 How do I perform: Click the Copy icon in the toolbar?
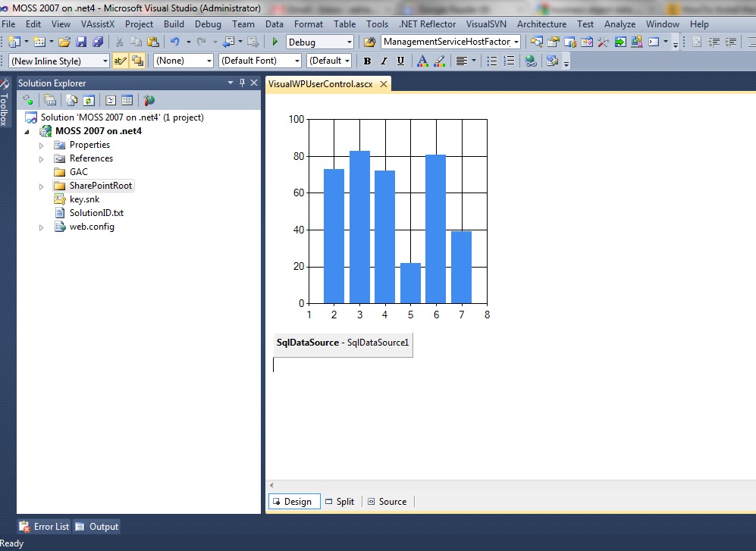136,42
